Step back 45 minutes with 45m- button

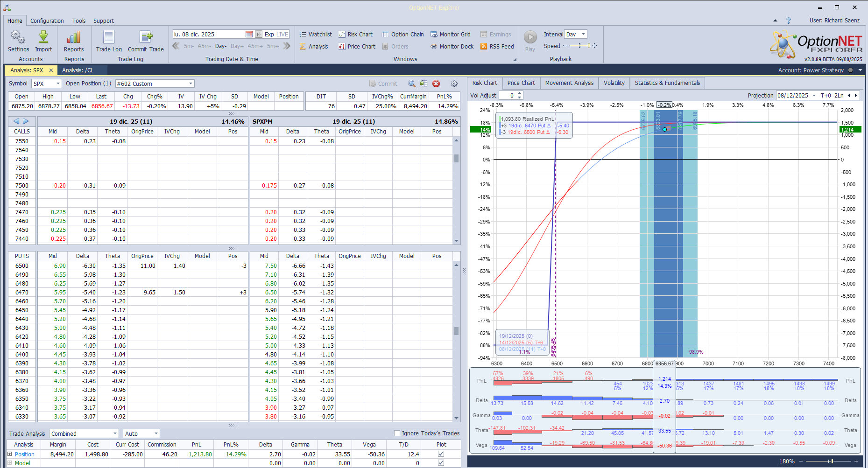click(x=205, y=46)
